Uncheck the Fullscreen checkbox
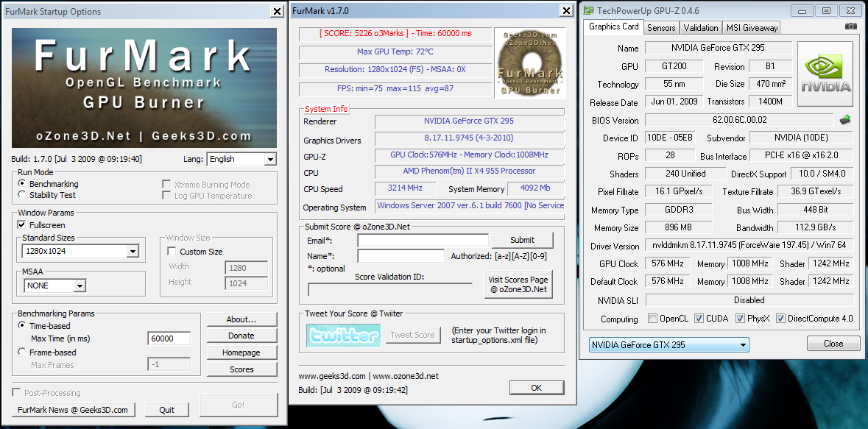This screenshot has width=868, height=429. [21, 224]
